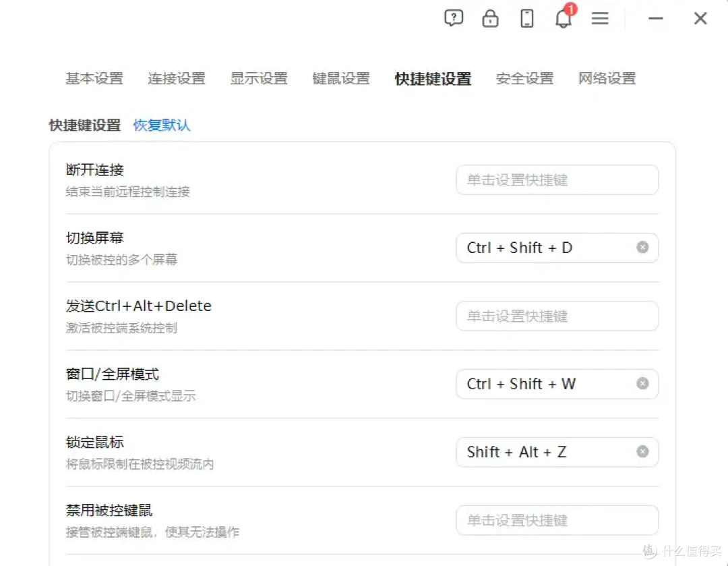
Task: Edit 锁定鼠标 shortcut field
Action: tap(557, 452)
